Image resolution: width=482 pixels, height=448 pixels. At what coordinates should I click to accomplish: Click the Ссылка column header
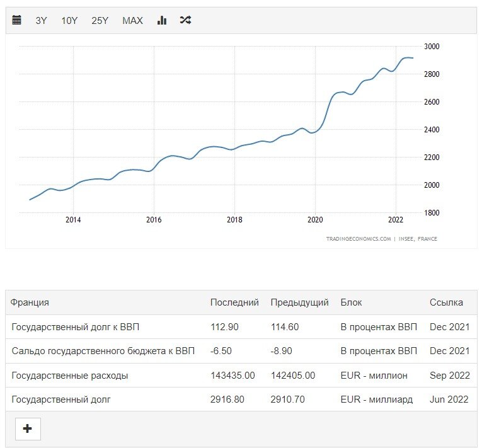446,302
